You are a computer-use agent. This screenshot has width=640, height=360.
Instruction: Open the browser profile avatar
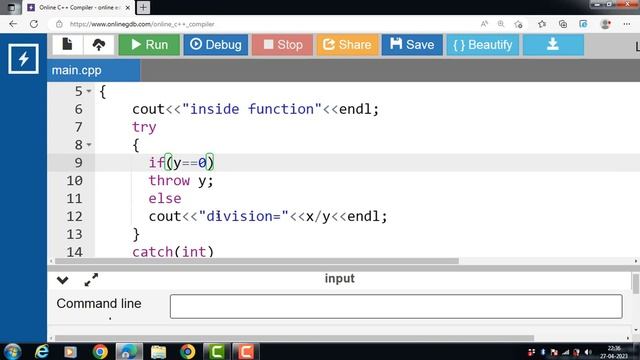click(x=606, y=24)
